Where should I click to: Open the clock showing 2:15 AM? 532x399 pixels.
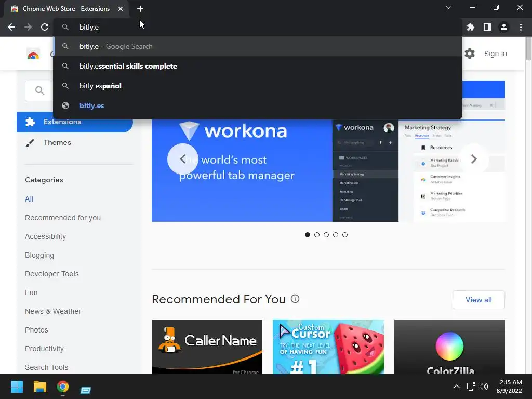click(x=509, y=387)
